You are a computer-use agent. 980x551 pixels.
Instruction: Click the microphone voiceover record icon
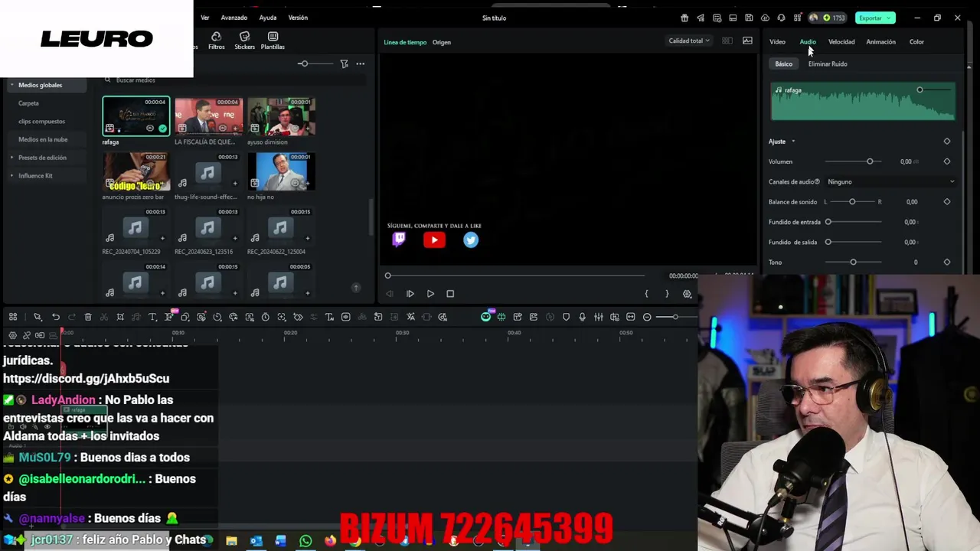tap(582, 317)
